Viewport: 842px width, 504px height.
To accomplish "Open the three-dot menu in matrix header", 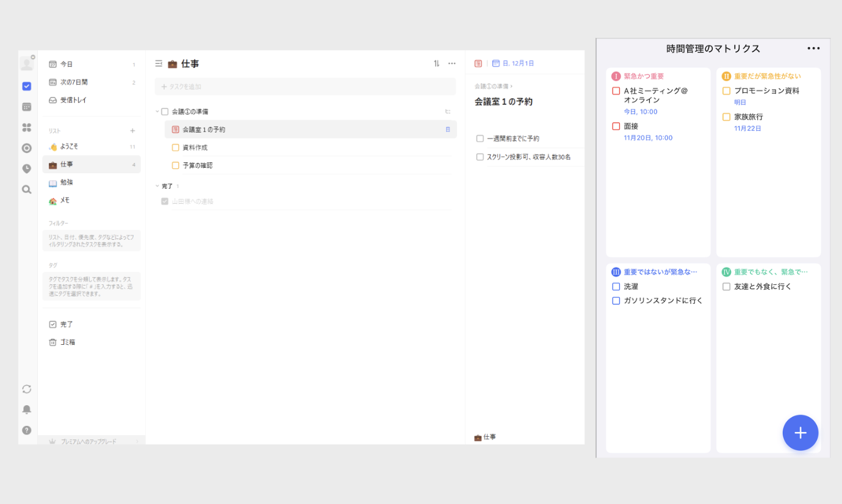I will [x=813, y=49].
